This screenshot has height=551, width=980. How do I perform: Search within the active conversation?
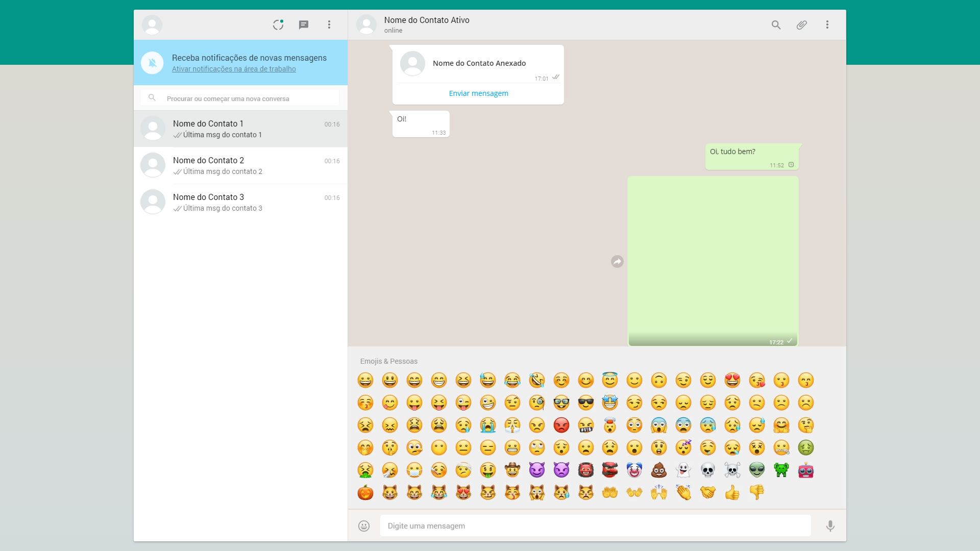point(776,24)
